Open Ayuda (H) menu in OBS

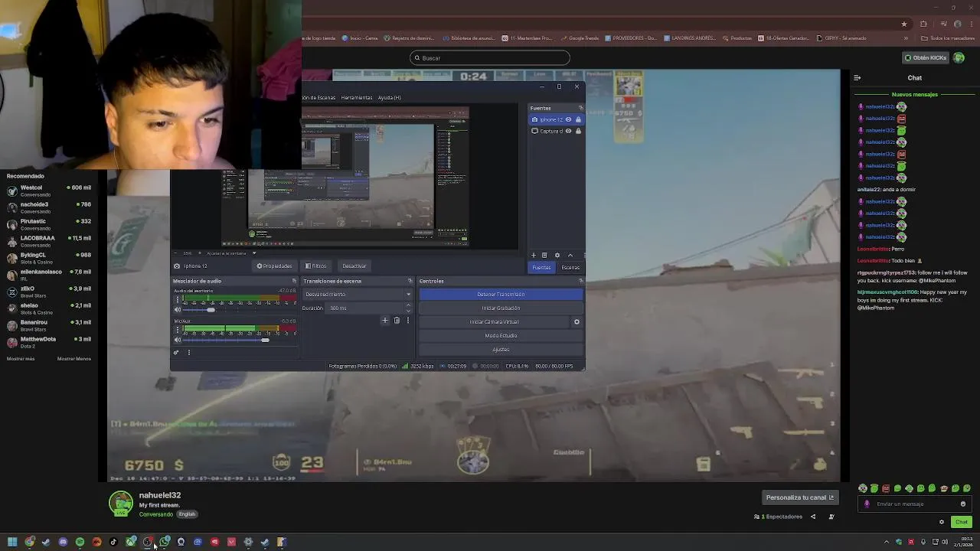(389, 97)
